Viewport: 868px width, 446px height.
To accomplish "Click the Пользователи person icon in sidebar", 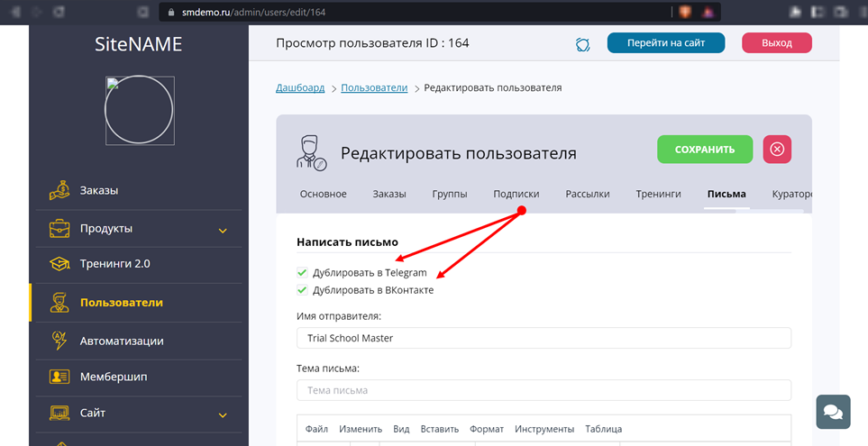I will [59, 303].
